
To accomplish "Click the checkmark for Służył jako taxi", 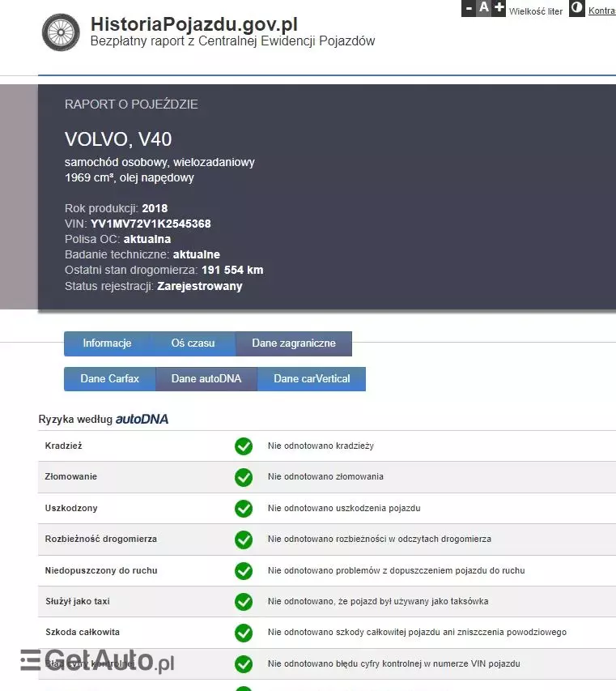I will click(x=244, y=602).
